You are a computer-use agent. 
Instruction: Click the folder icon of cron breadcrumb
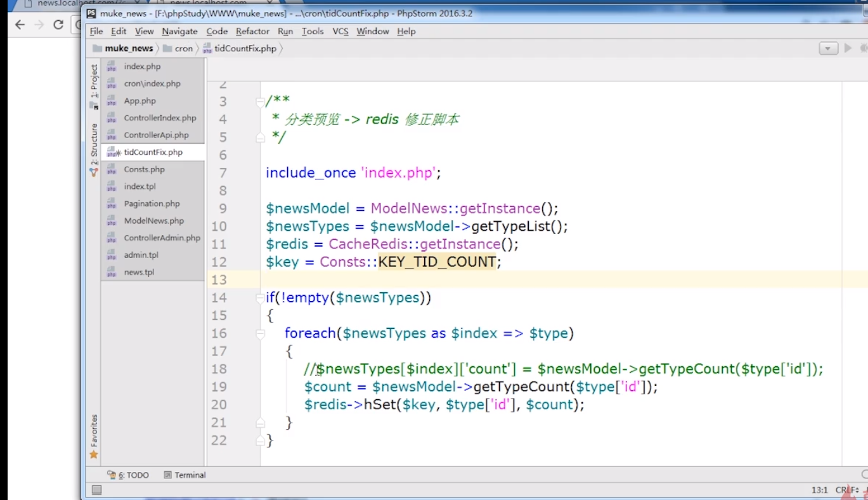tap(167, 48)
